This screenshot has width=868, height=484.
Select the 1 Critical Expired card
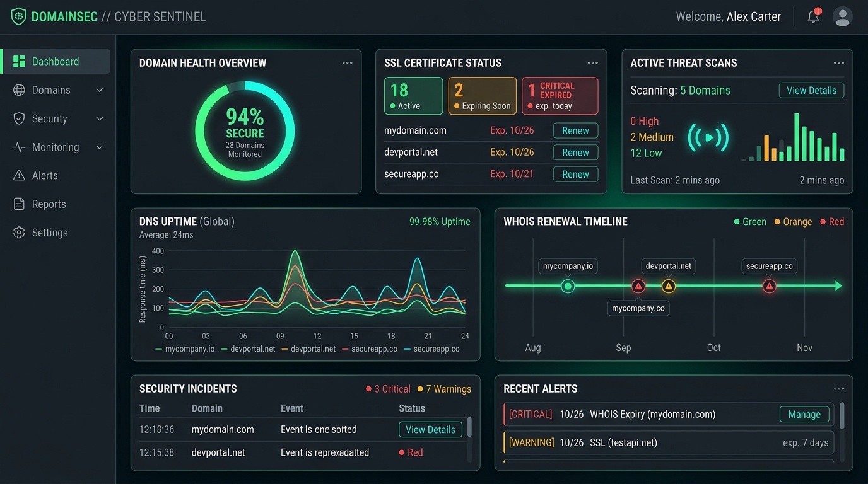pos(560,96)
